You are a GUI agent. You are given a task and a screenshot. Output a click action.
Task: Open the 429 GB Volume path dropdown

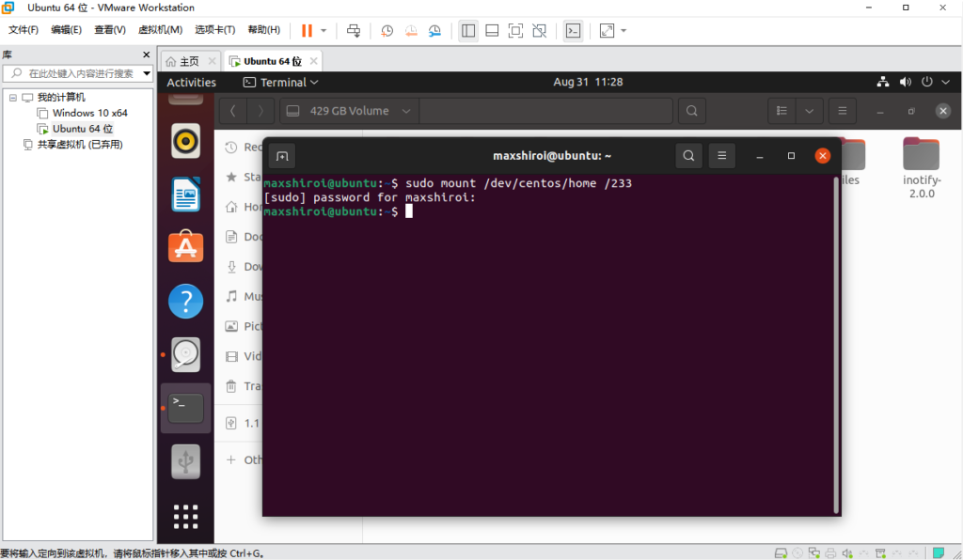[x=406, y=111]
